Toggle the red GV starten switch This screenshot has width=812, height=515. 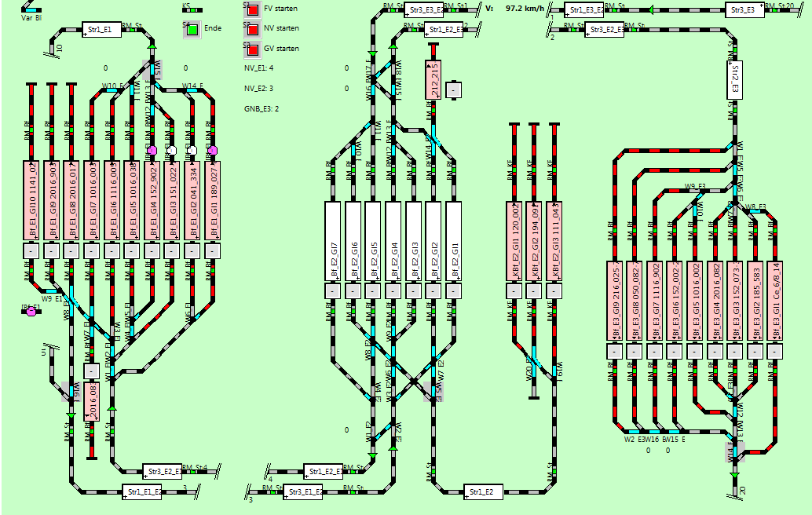(x=253, y=49)
